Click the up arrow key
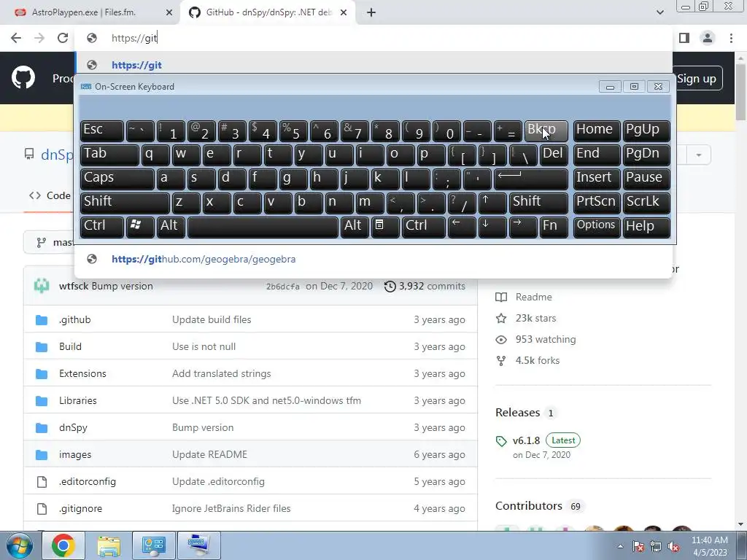This screenshot has width=747, height=560. [x=492, y=203]
